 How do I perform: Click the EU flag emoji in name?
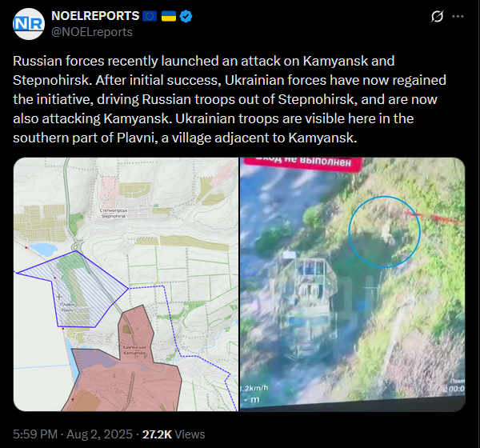(x=150, y=16)
